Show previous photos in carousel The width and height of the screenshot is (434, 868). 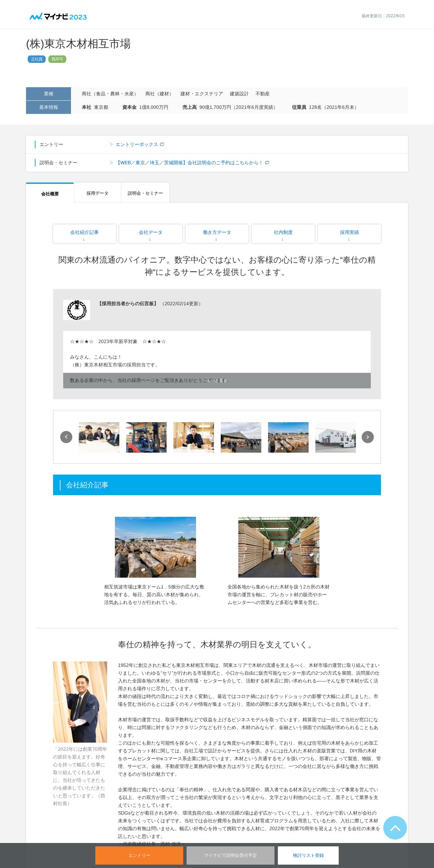coord(66,437)
